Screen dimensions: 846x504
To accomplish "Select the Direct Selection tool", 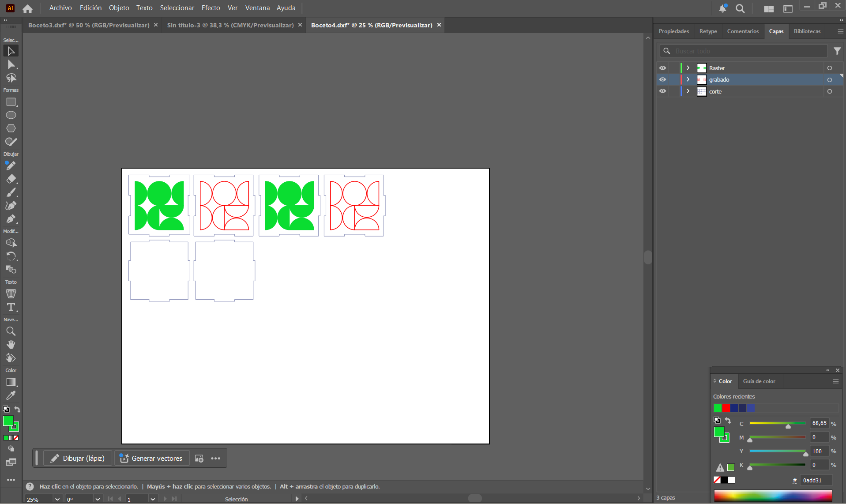I will [11, 65].
